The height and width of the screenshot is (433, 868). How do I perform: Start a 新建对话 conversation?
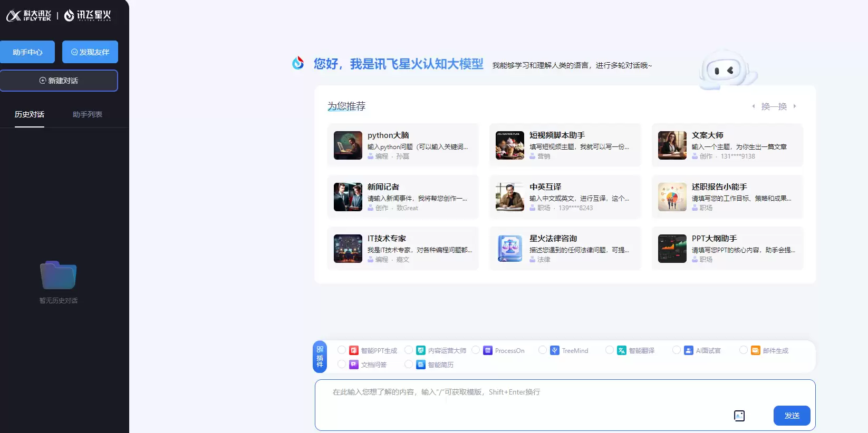(x=59, y=81)
